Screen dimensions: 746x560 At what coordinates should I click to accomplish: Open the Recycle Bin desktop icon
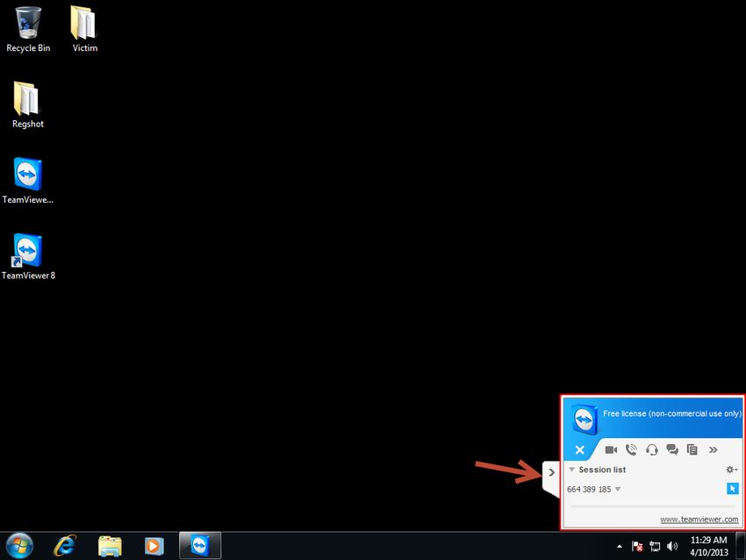coord(28,29)
